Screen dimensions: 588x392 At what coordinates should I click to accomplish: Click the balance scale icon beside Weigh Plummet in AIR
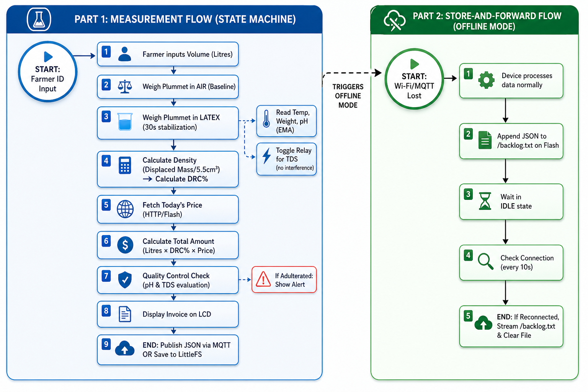(x=125, y=87)
